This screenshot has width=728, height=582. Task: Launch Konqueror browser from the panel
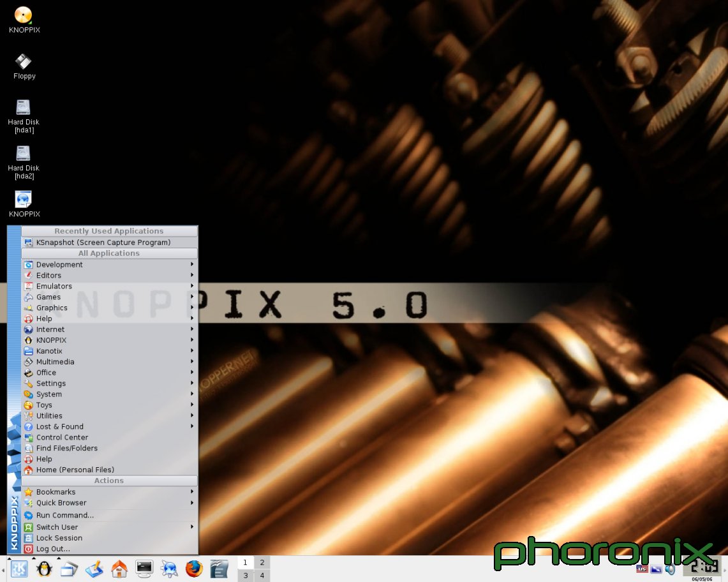click(169, 569)
